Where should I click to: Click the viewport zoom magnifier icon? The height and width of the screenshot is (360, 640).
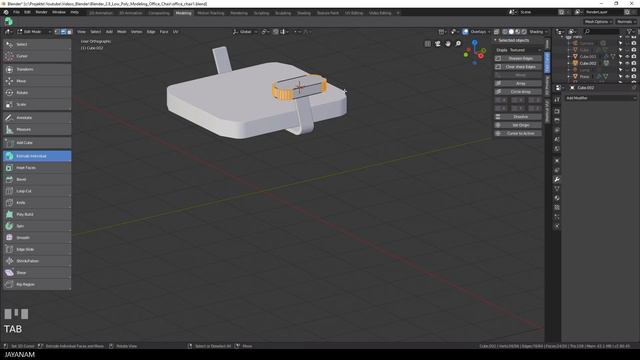pyautogui.click(x=458, y=44)
